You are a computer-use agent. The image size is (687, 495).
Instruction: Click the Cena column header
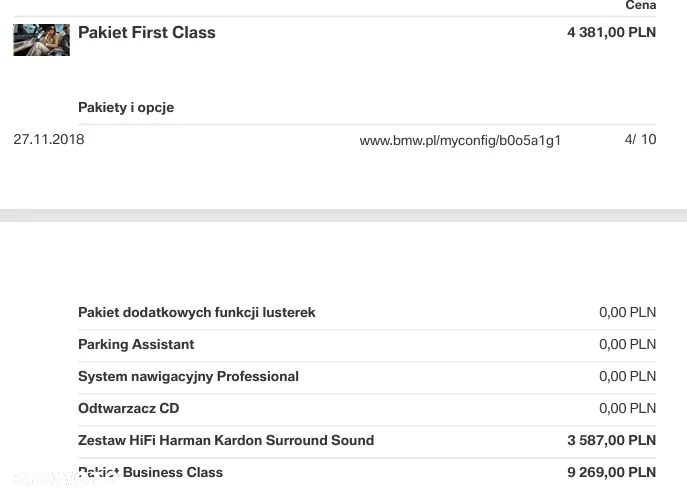tap(641, 5)
